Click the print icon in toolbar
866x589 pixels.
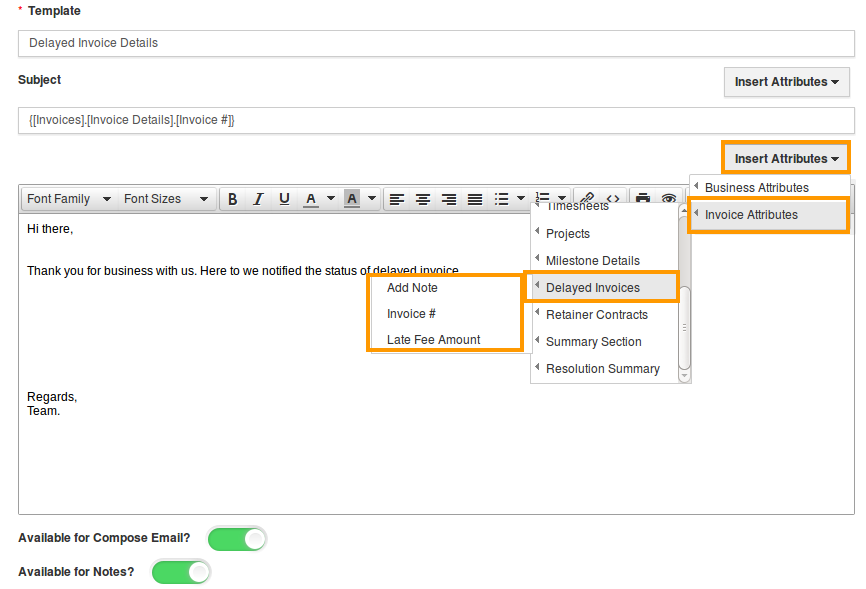pos(643,199)
